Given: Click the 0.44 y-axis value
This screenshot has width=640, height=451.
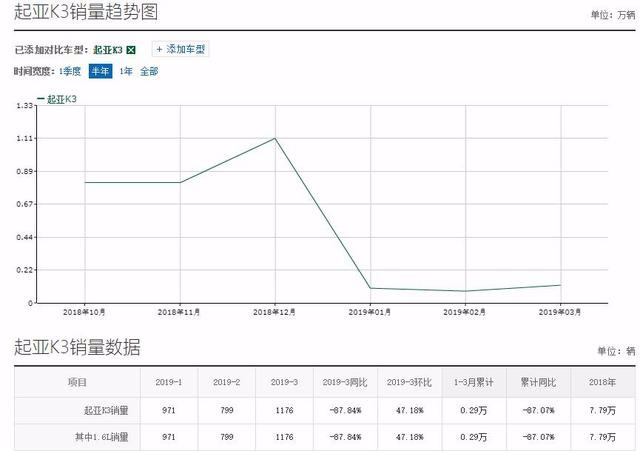Looking at the screenshot, I should [x=24, y=237].
